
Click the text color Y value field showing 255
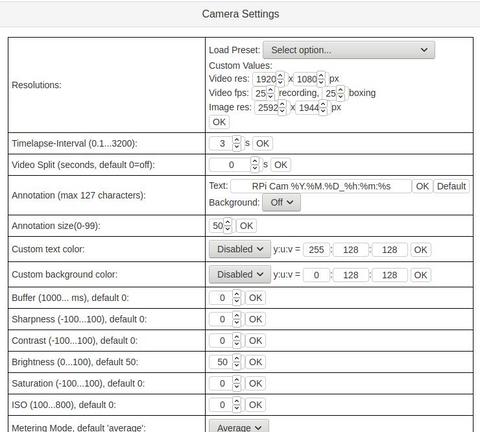tap(316, 250)
